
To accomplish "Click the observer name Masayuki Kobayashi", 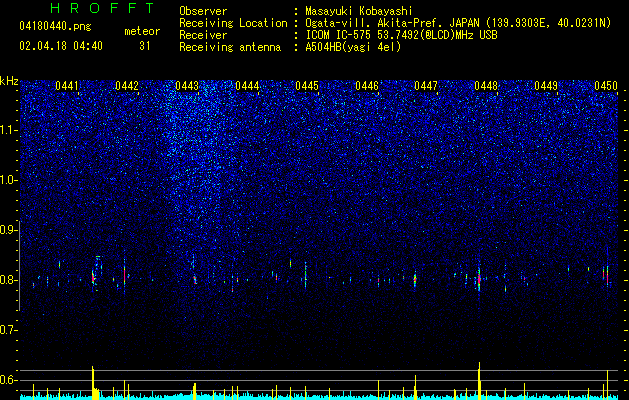I will coord(359,11).
